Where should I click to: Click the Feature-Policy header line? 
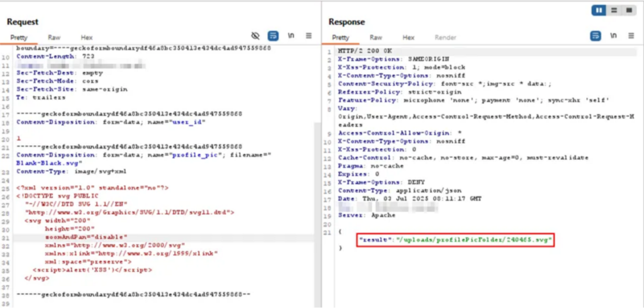pyautogui.click(x=473, y=100)
